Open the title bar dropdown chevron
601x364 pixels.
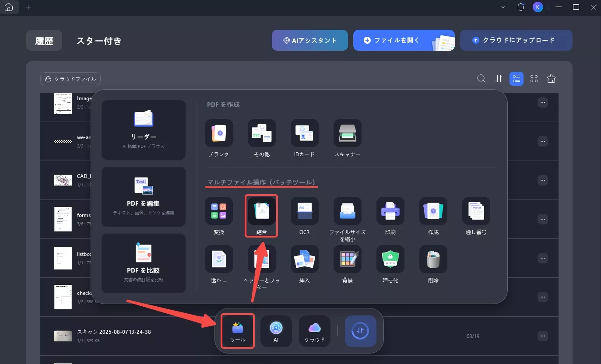503,7
